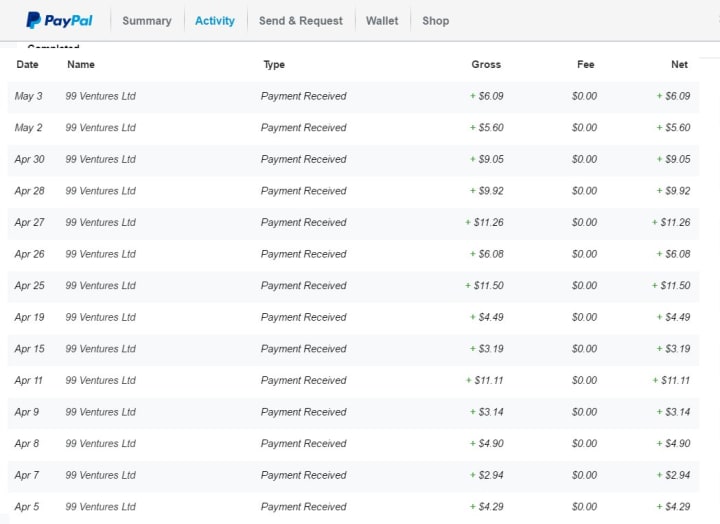Select the Apr 7 date entry
Image resolution: width=720 pixels, height=524 pixels.
(27, 475)
